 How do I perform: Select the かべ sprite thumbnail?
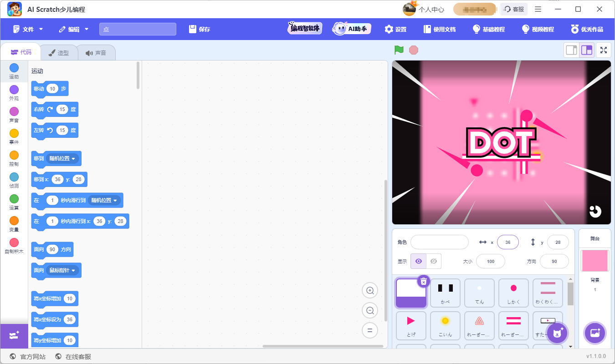pyautogui.click(x=445, y=293)
